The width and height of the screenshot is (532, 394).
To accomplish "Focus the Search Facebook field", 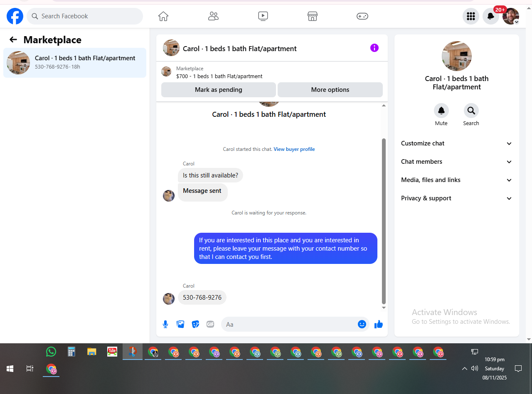I will pyautogui.click(x=85, y=16).
